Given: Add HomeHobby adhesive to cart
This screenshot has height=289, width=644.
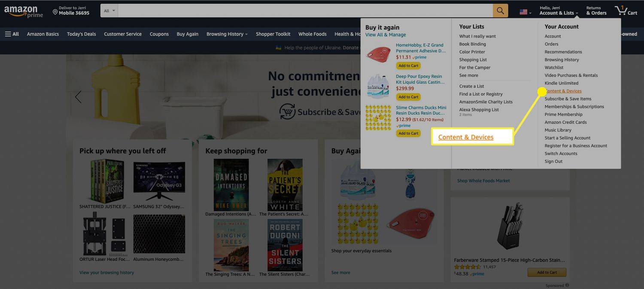Looking at the screenshot, I should pyautogui.click(x=408, y=66).
